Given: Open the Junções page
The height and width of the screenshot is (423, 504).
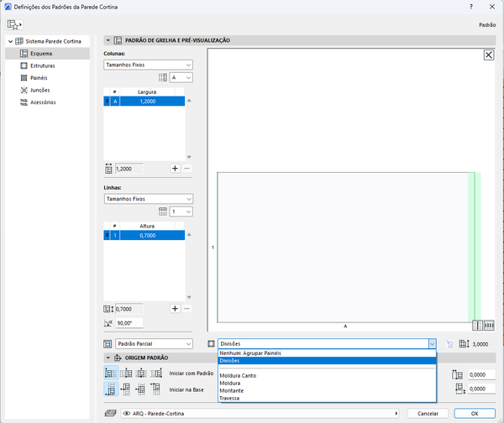Looking at the screenshot, I should tap(39, 90).
